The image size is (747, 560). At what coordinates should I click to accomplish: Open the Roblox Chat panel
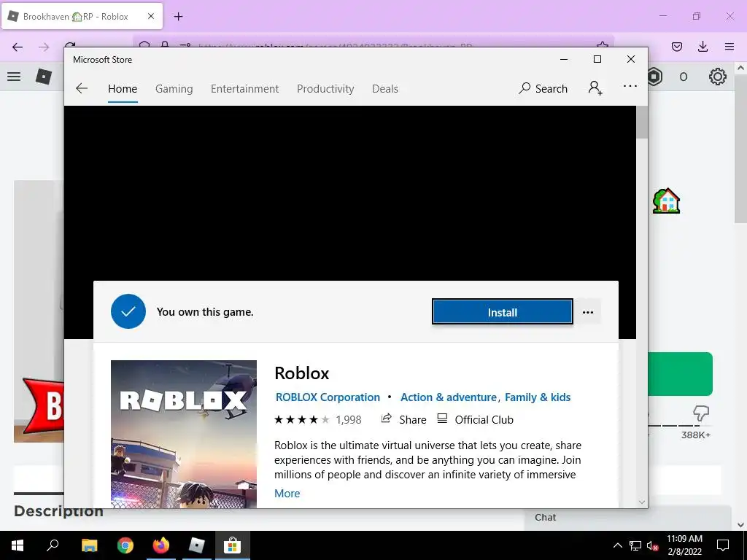click(x=628, y=518)
